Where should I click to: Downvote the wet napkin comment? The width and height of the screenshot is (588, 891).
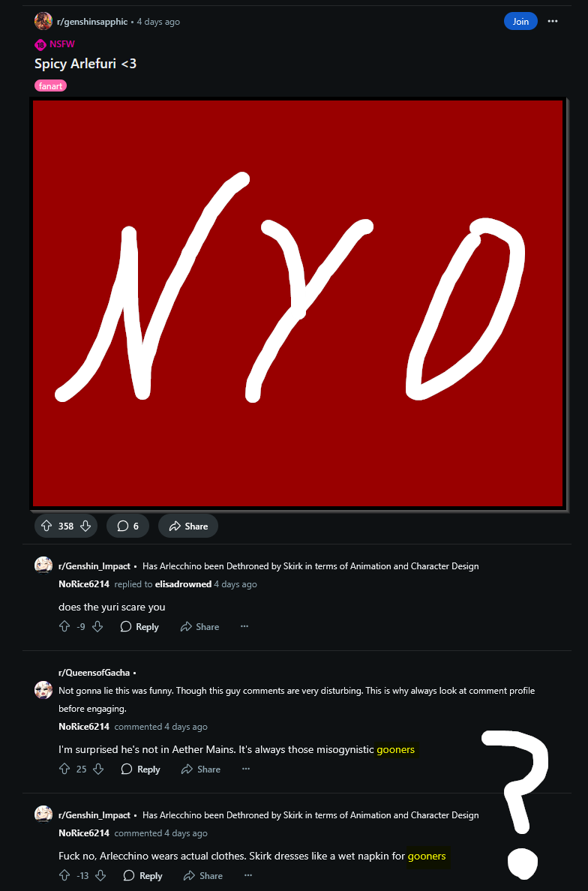coord(100,875)
